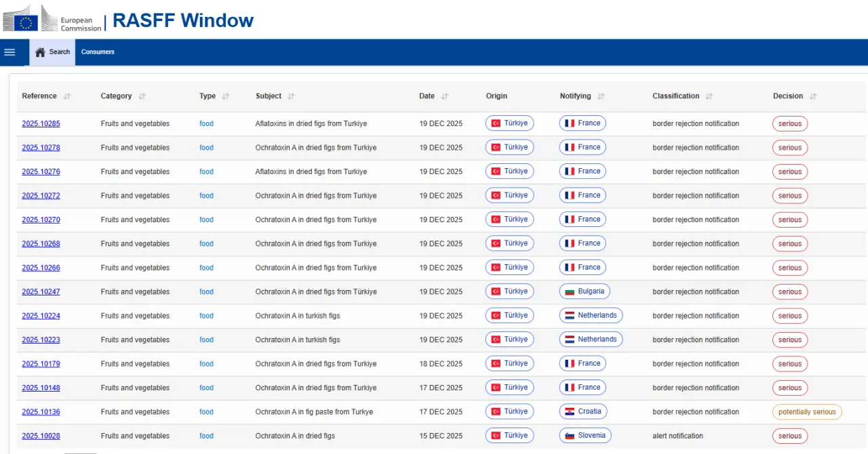Select the Croatia notifying country badge

pyautogui.click(x=583, y=411)
